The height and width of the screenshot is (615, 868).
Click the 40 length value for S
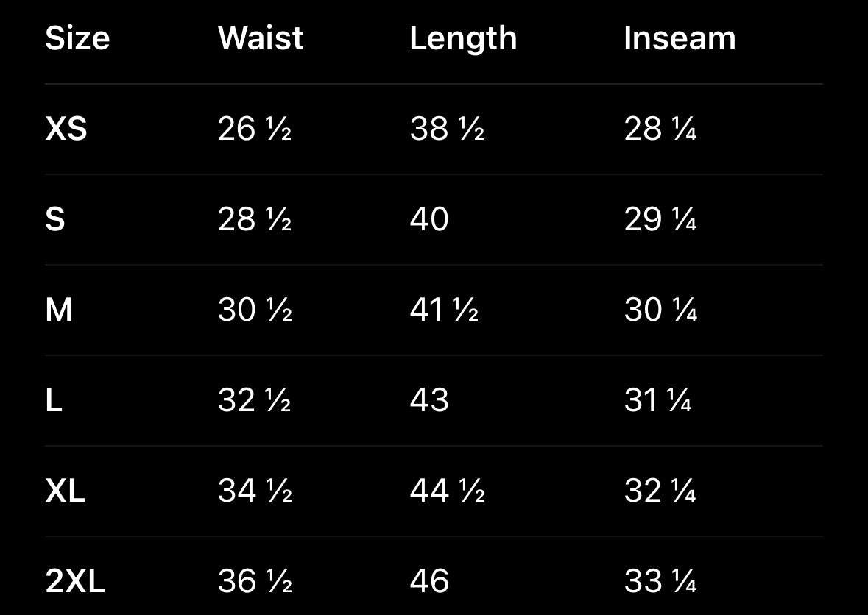(429, 220)
